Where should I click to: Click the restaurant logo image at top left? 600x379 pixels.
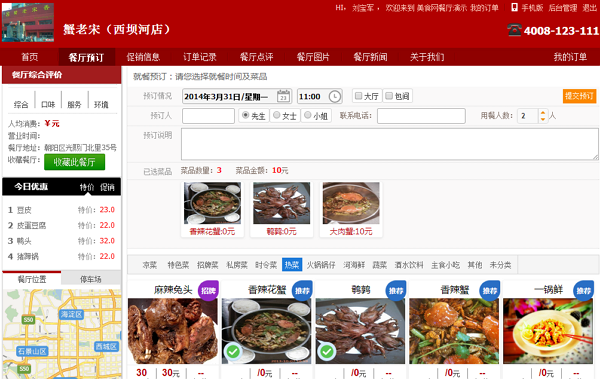point(28,22)
